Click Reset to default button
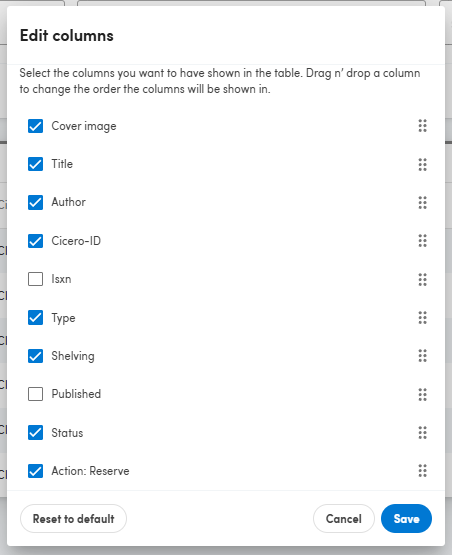 (x=73, y=519)
